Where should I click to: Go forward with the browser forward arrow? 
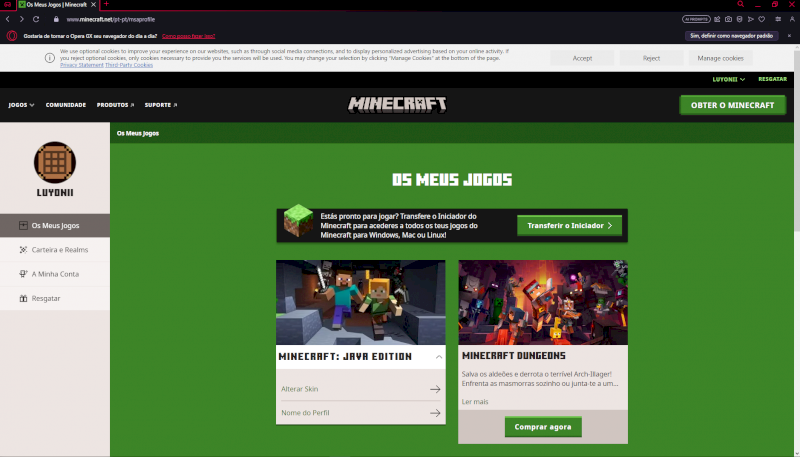pos(21,19)
